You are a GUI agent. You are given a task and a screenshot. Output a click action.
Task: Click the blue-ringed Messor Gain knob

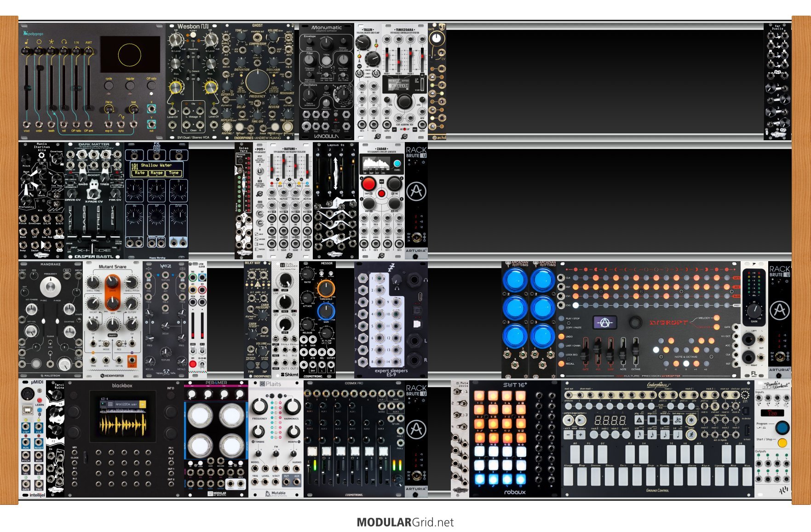click(x=326, y=311)
